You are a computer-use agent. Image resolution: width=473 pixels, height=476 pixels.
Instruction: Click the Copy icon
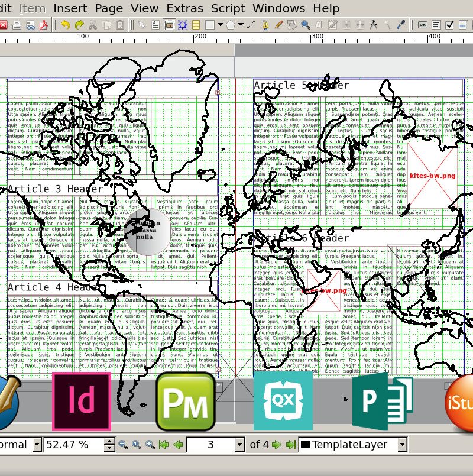[x=107, y=25]
